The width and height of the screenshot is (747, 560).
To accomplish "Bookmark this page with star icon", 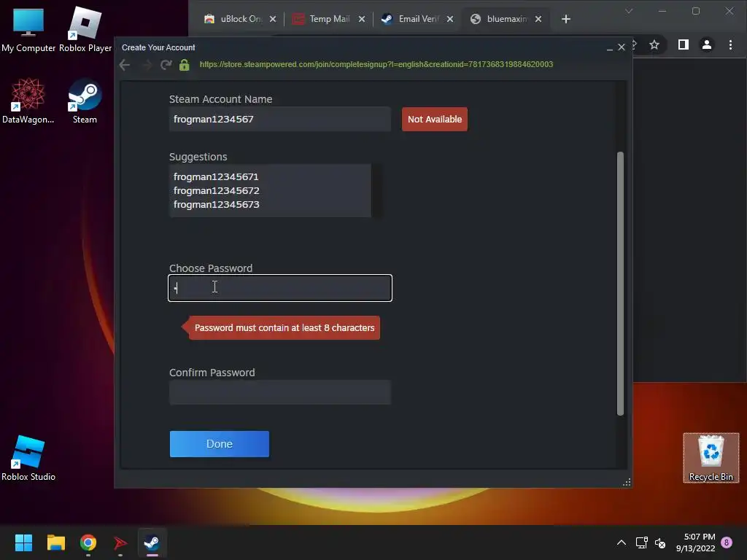I will 654,44.
